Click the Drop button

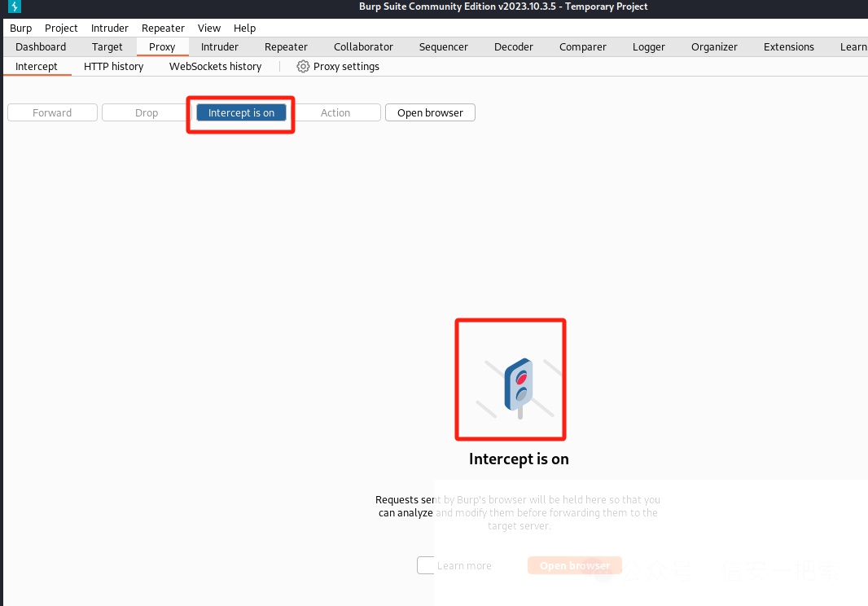pyautogui.click(x=147, y=112)
